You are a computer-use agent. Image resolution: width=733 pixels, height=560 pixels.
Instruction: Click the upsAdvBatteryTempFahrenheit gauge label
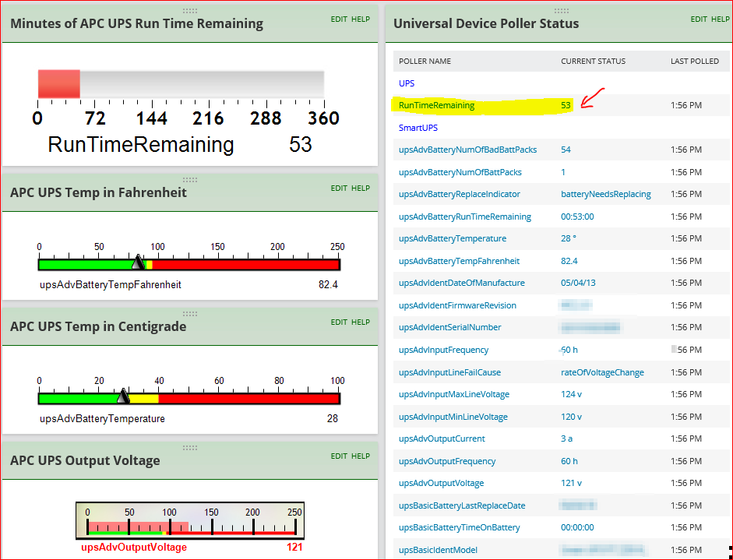coord(111,285)
